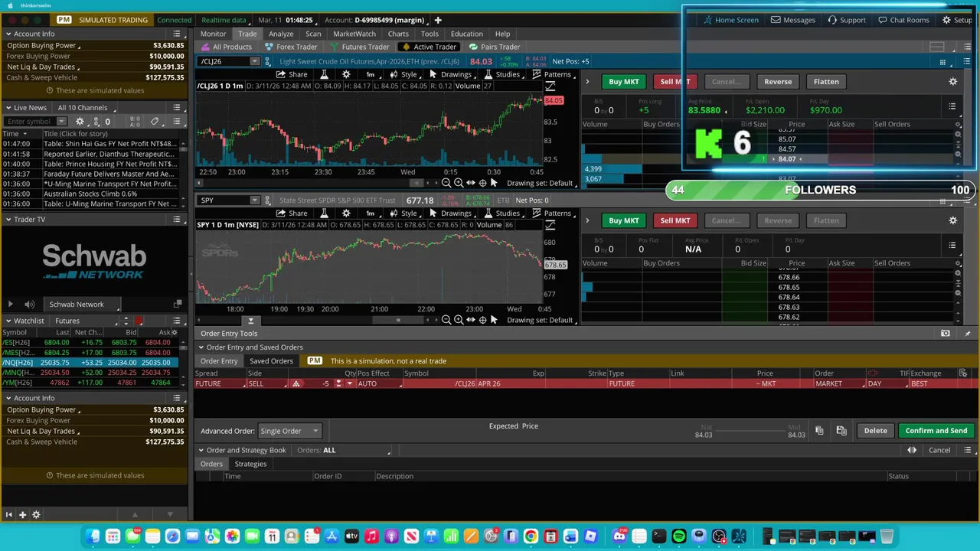This screenshot has height=551, width=980.
Task: Open the /CLJ26 symbol dropdown
Action: coord(254,61)
